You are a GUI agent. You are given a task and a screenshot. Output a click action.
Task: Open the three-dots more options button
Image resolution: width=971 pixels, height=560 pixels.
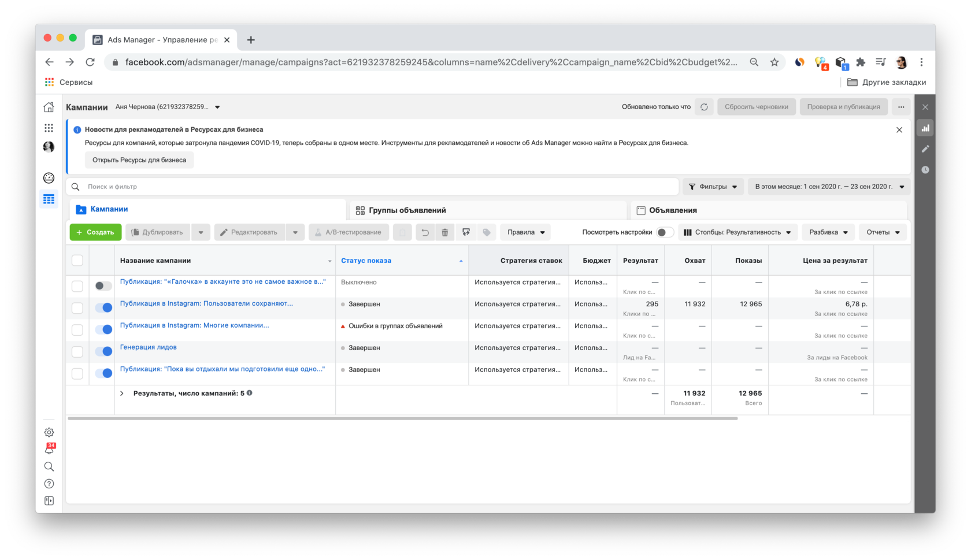point(901,107)
